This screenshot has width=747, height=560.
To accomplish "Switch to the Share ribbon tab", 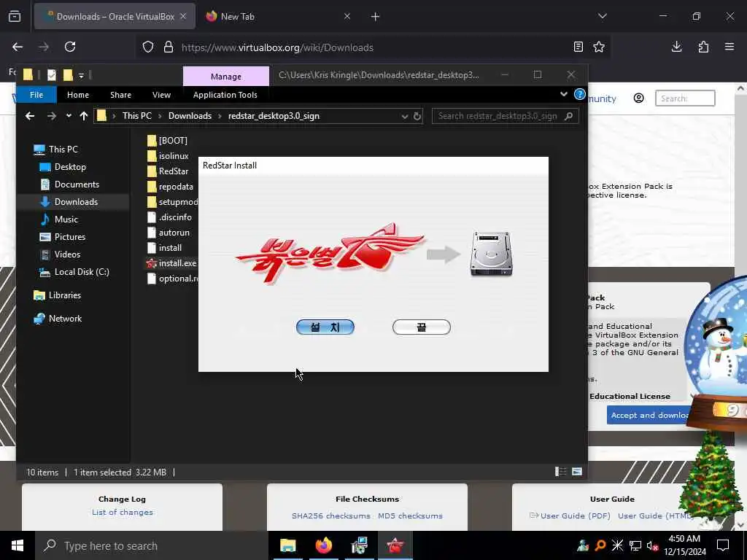I will (120, 95).
